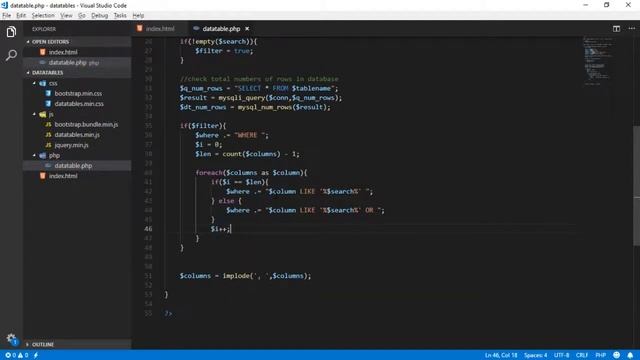Change file encoding UTF-8
Image resolution: width=640 pixels, height=360 pixels.
[x=561, y=355]
